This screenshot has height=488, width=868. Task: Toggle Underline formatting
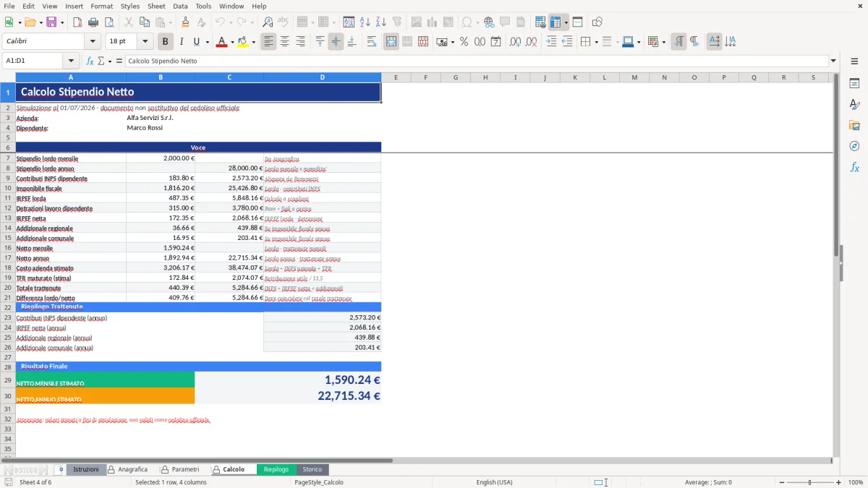[196, 42]
